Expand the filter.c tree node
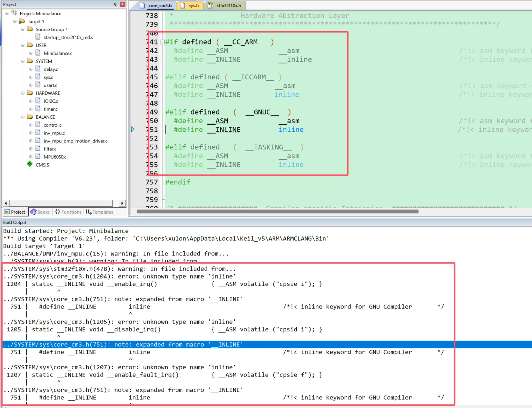This screenshot has width=532, height=408. coord(31,149)
